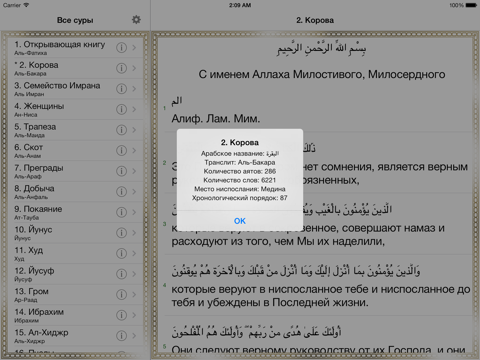Select surah 9. Покаяние
The height and width of the screenshot is (360, 480).
(75, 212)
